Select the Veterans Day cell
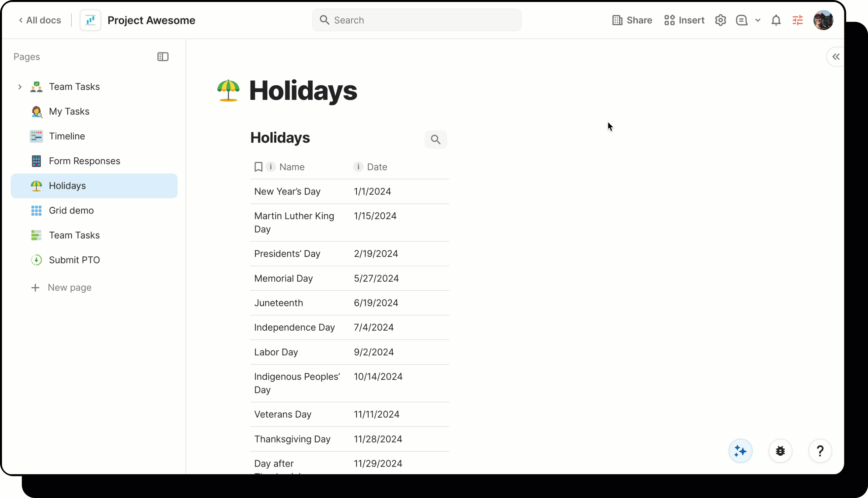Screen dimensions: 868x498 [x=299, y=415]
